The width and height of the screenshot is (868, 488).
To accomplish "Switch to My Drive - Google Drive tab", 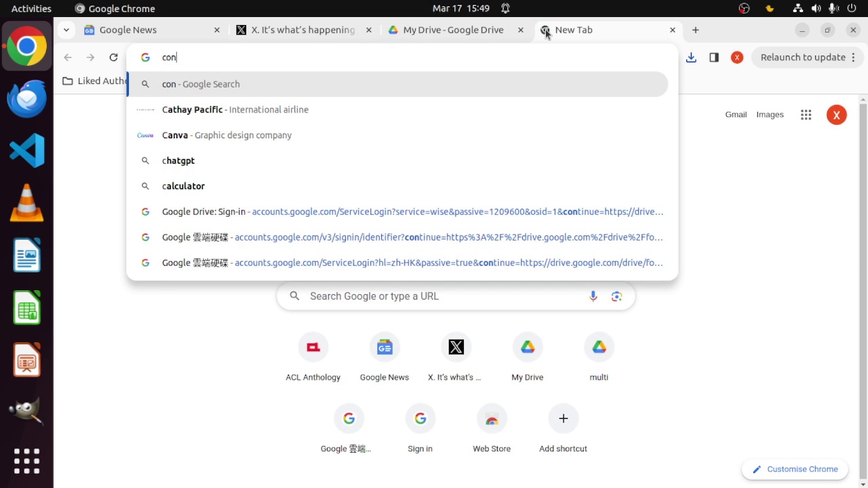I will (x=453, y=30).
